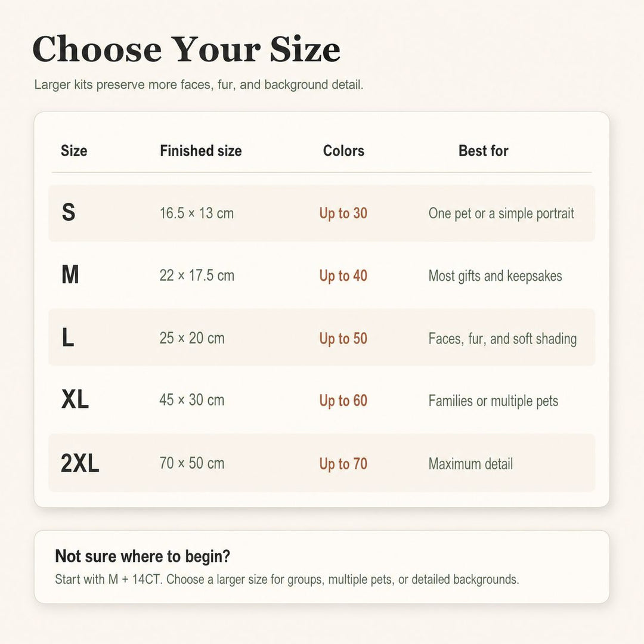Click the 'Not sure where to begin?' heading
The width and height of the screenshot is (644, 644).
(143, 556)
